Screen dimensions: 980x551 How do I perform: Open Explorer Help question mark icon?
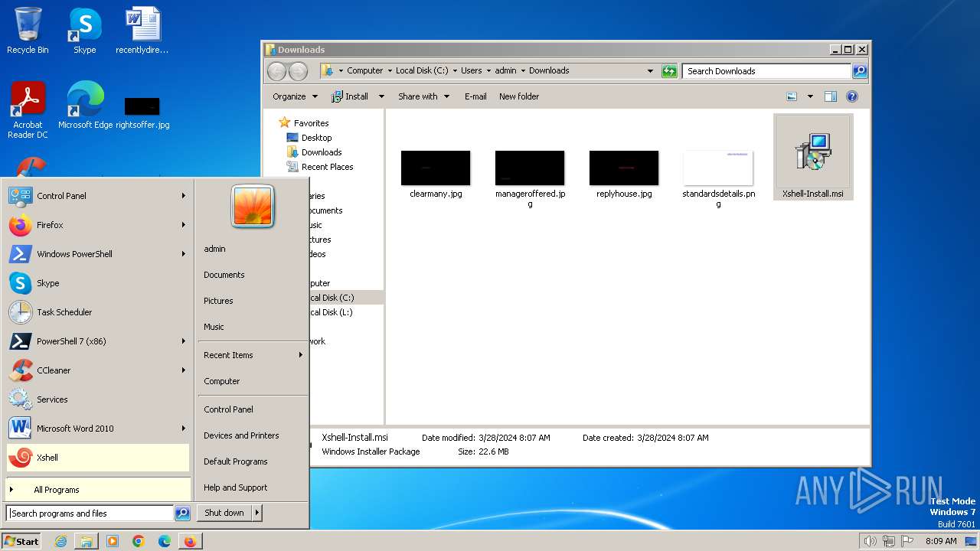pyautogui.click(x=852, y=96)
